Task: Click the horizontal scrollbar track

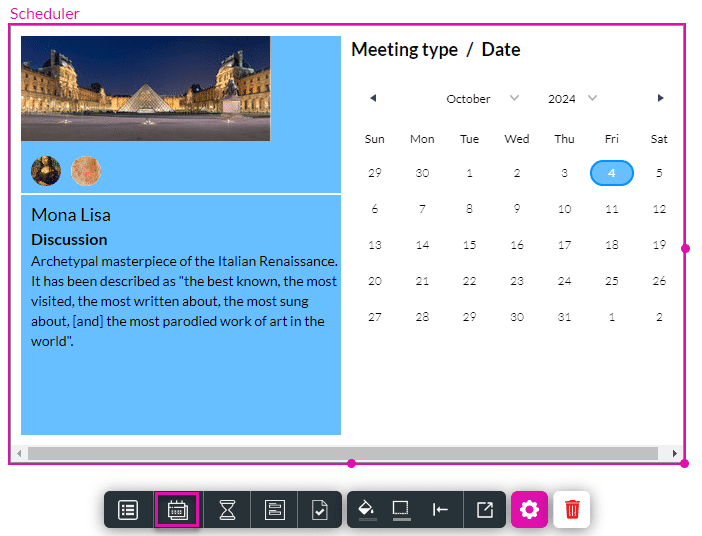Action: (342, 453)
